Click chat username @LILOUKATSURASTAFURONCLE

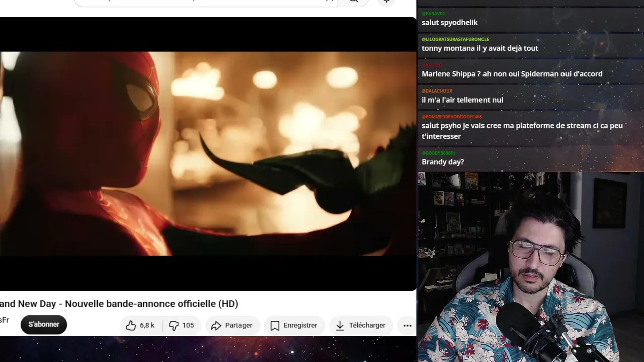455,39
